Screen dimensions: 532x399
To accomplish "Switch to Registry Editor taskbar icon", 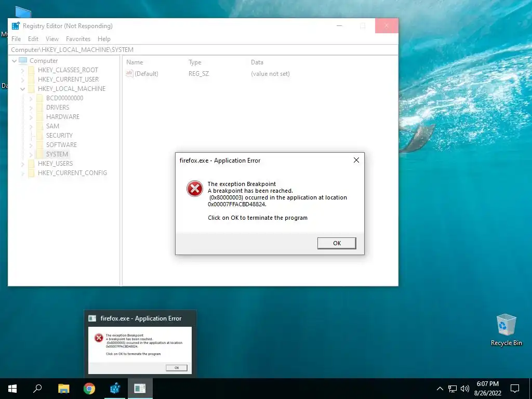I will coord(115,389).
